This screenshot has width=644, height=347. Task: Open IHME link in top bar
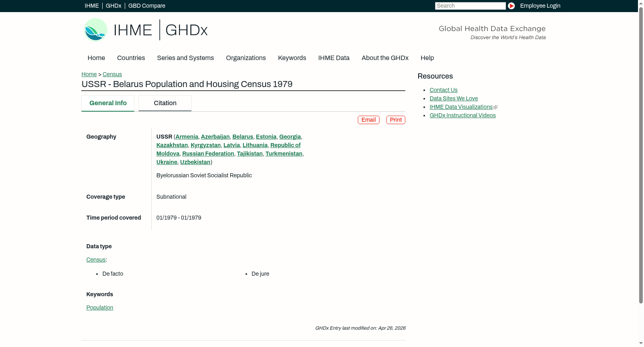92,6
